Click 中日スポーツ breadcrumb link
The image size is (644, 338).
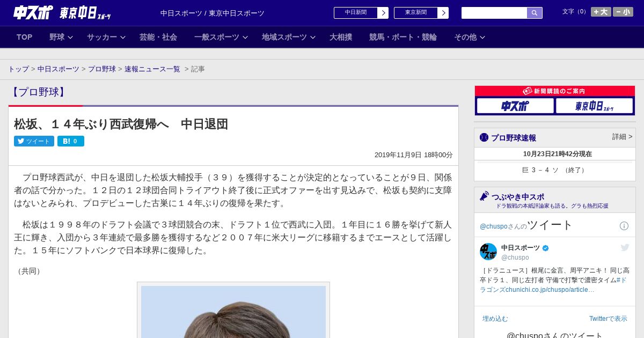tap(58, 69)
